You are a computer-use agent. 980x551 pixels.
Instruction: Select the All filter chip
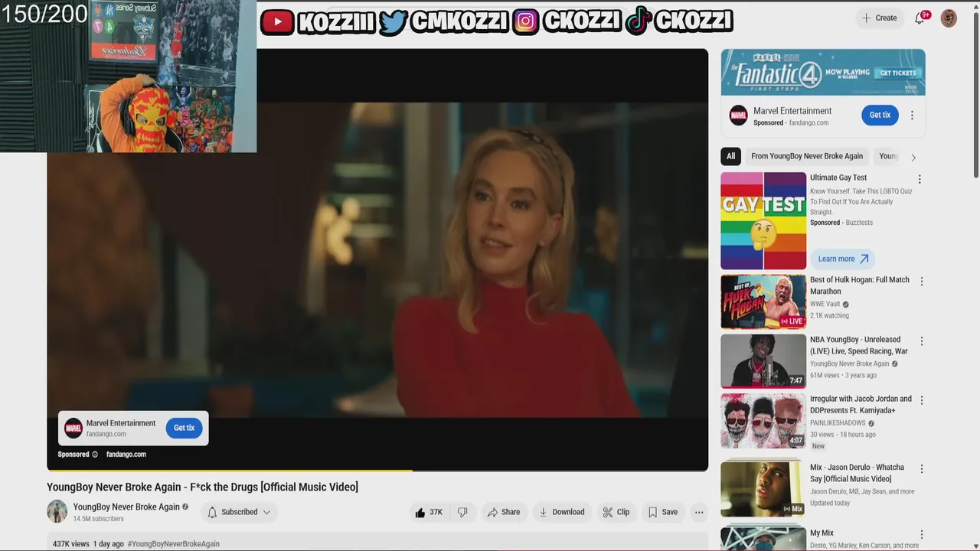(x=730, y=156)
